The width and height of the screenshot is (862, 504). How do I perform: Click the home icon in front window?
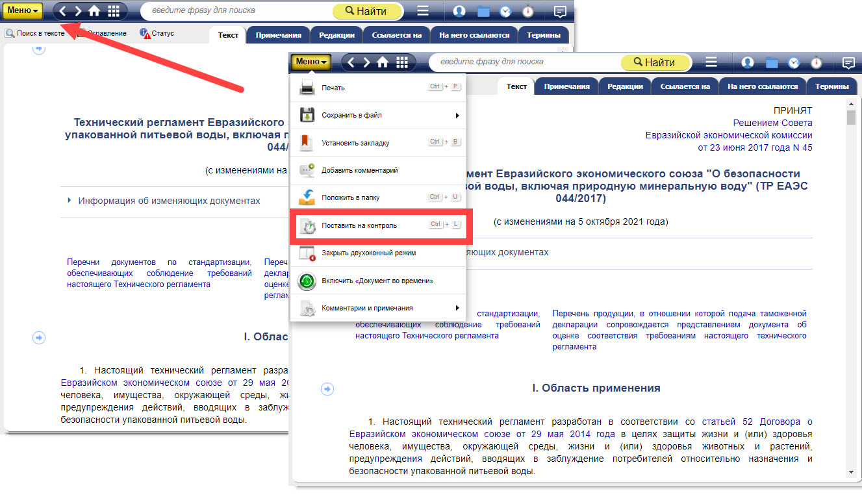(x=383, y=62)
